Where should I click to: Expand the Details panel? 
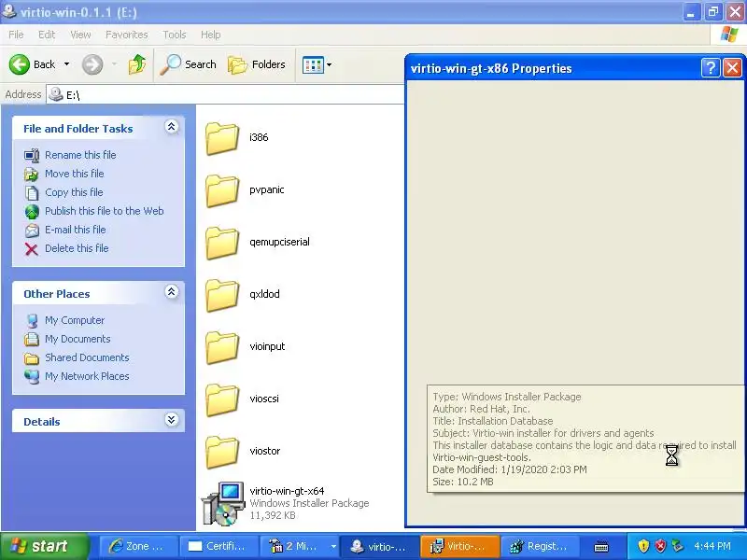coord(172,419)
